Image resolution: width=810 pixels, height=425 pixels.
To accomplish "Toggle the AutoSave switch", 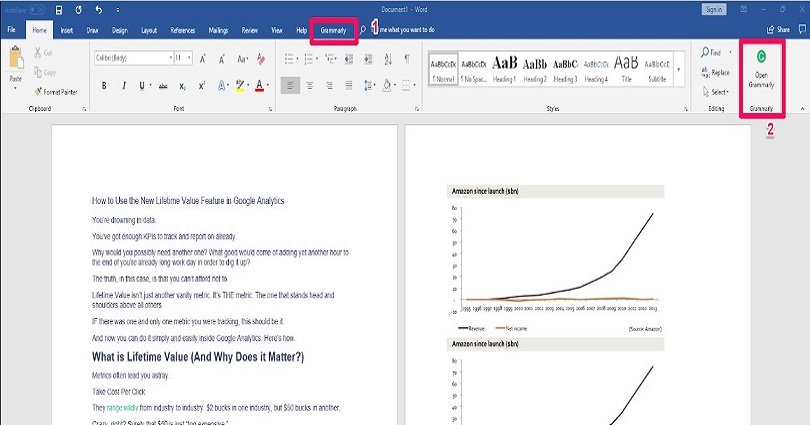I will pos(37,10).
